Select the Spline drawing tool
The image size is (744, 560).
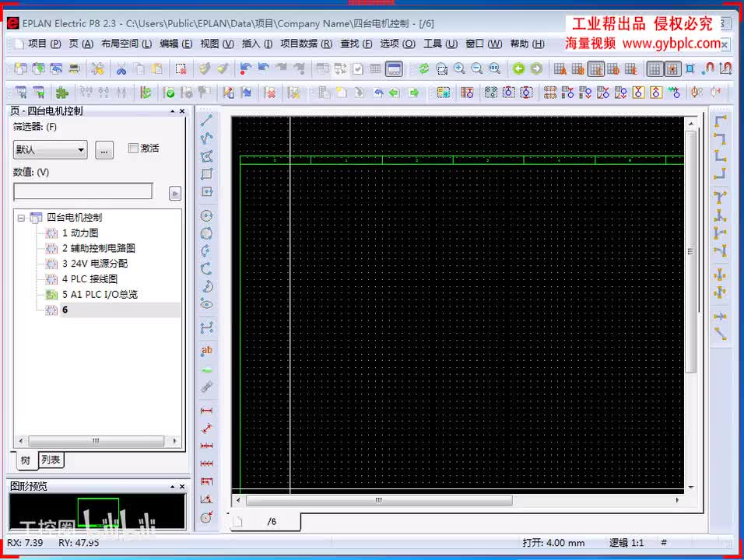click(206, 327)
